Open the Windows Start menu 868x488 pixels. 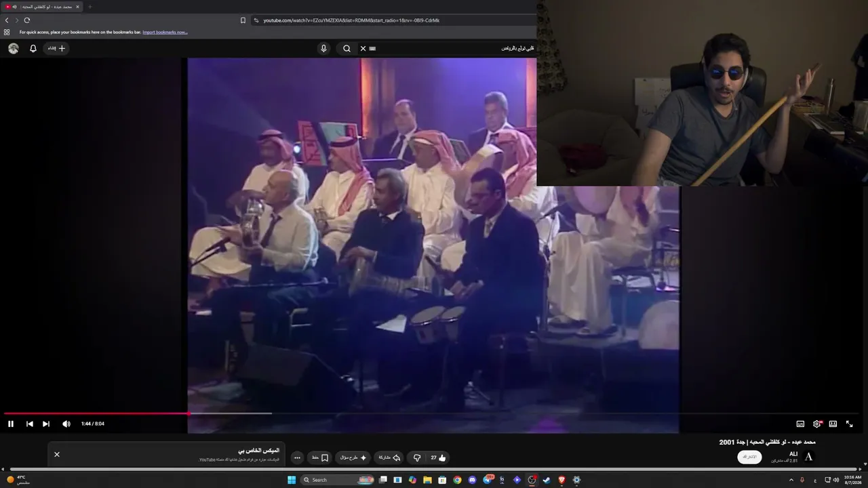pyautogui.click(x=292, y=480)
